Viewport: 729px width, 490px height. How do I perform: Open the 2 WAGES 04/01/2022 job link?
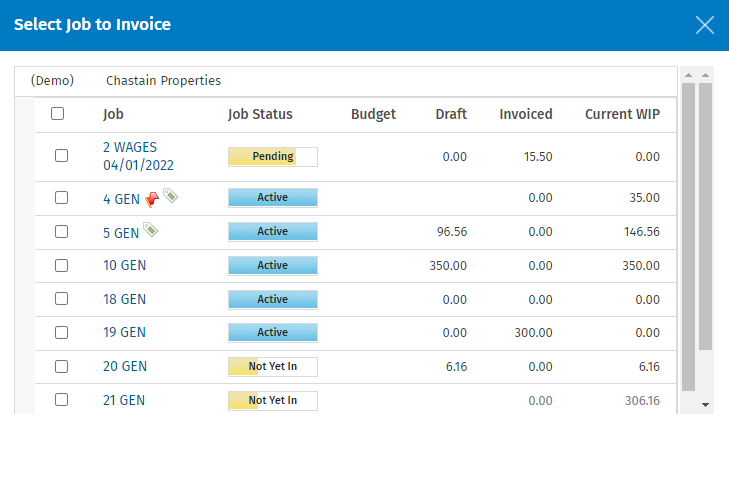coord(137,156)
